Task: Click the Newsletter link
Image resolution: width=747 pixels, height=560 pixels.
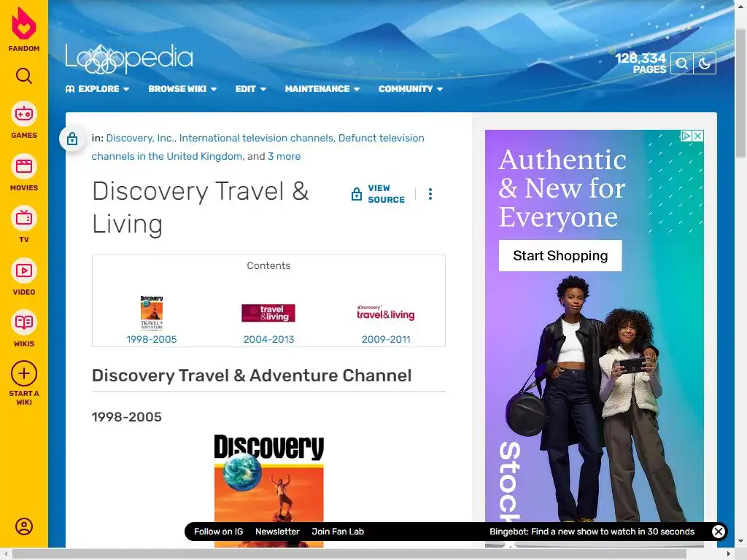Action: (277, 532)
